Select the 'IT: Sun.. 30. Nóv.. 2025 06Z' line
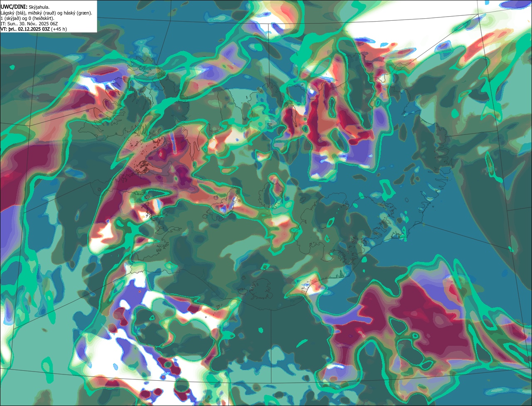 tap(29, 24)
